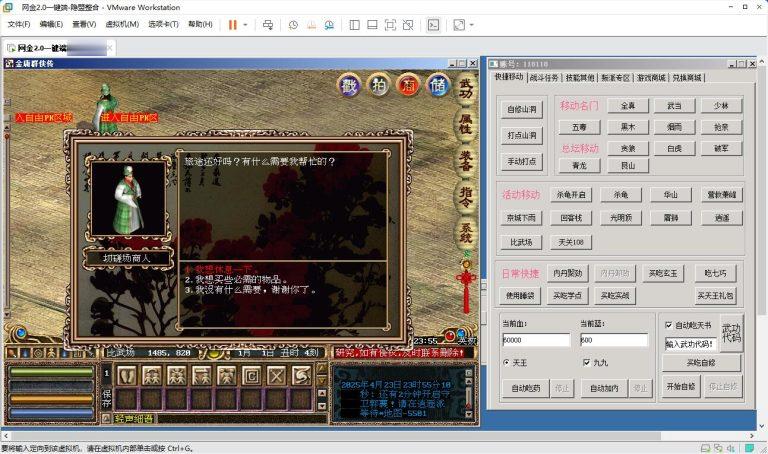Click the 自修山洞 button

tap(521, 110)
